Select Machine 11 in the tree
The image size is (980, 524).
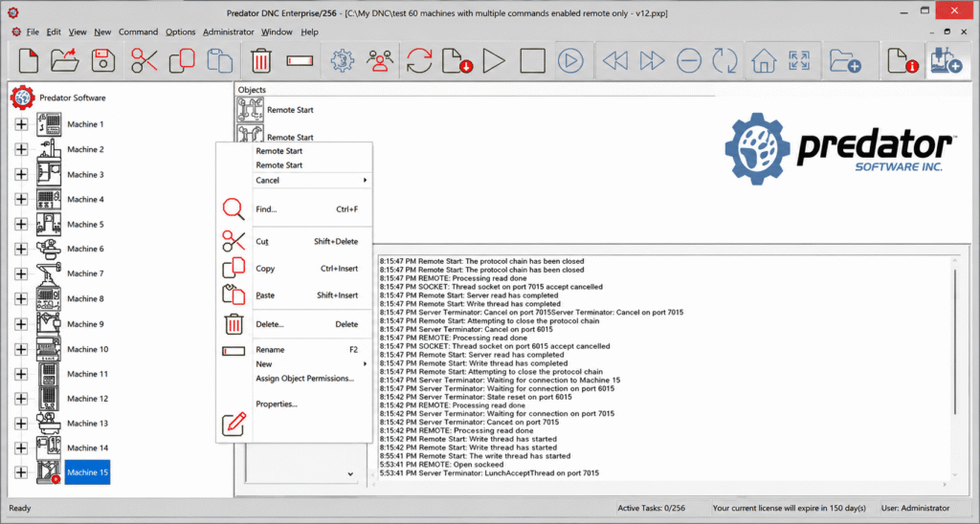click(x=87, y=374)
